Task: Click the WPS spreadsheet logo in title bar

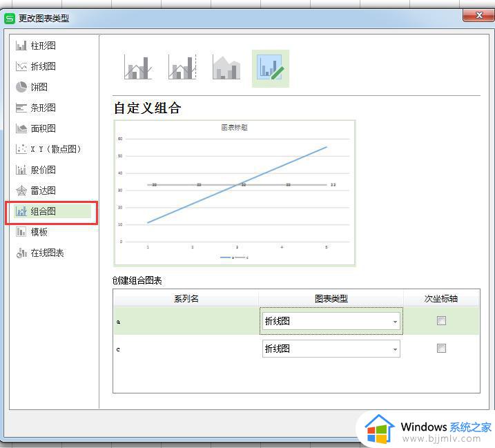Action: [x=10, y=19]
